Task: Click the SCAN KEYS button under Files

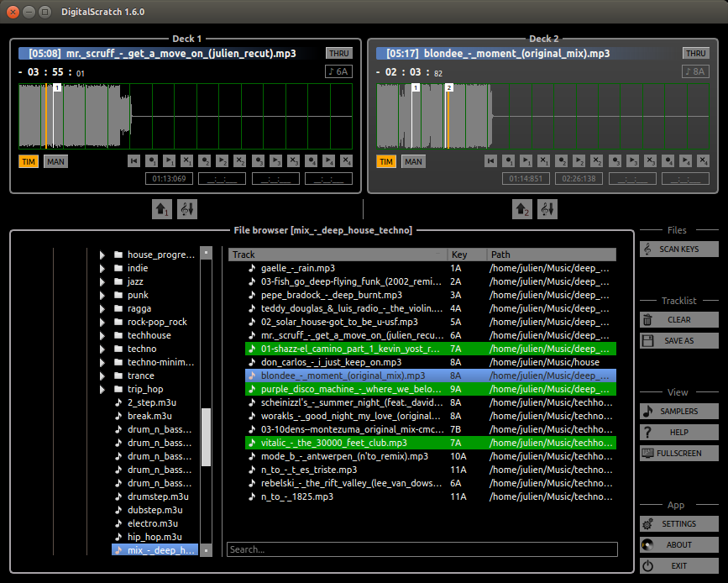Action: pyautogui.click(x=678, y=249)
